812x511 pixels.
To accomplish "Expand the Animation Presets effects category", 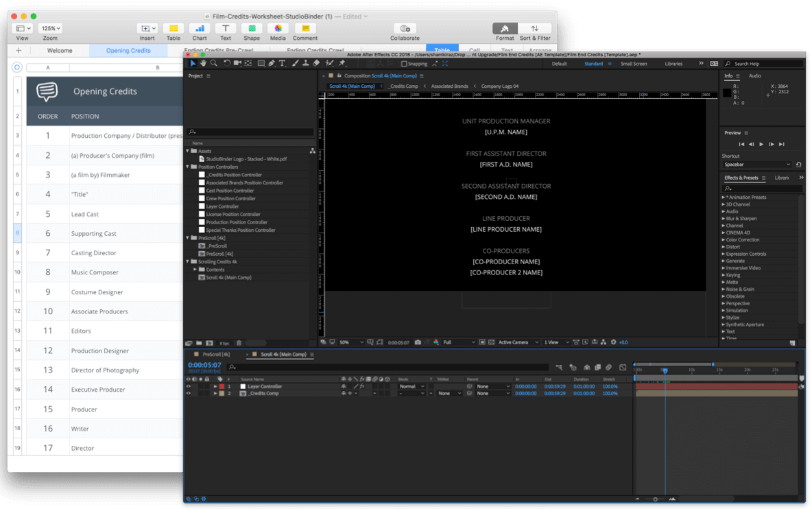I will pyautogui.click(x=724, y=198).
